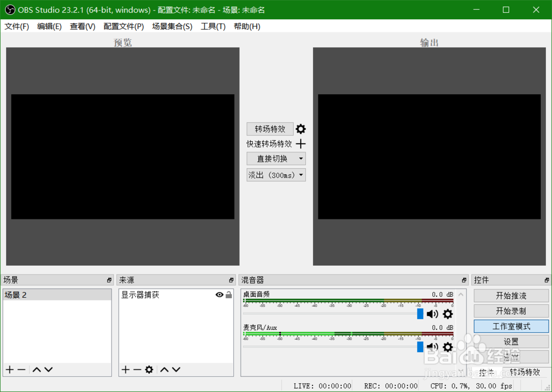The image size is (552, 392).
Task: Click the 预览 preview canvas
Action: tap(123, 157)
